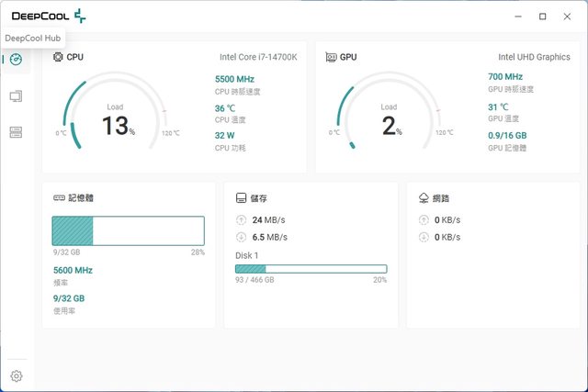Click the memory usage bar
The height and width of the screenshot is (392, 588).
(128, 231)
